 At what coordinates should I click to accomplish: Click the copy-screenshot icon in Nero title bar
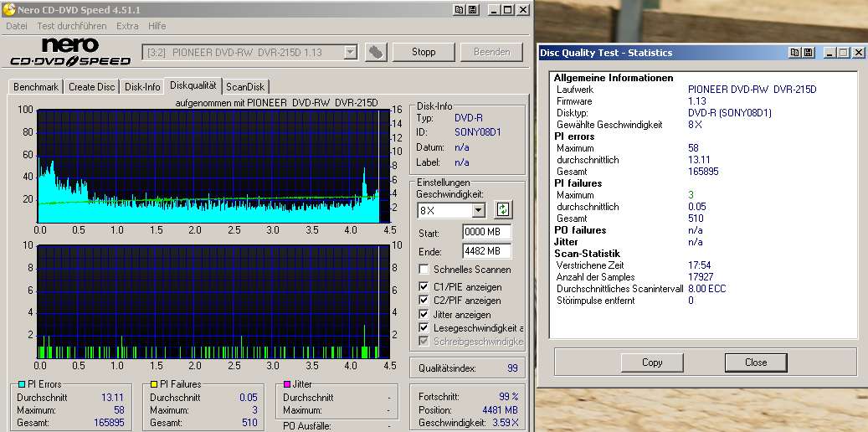459,9
